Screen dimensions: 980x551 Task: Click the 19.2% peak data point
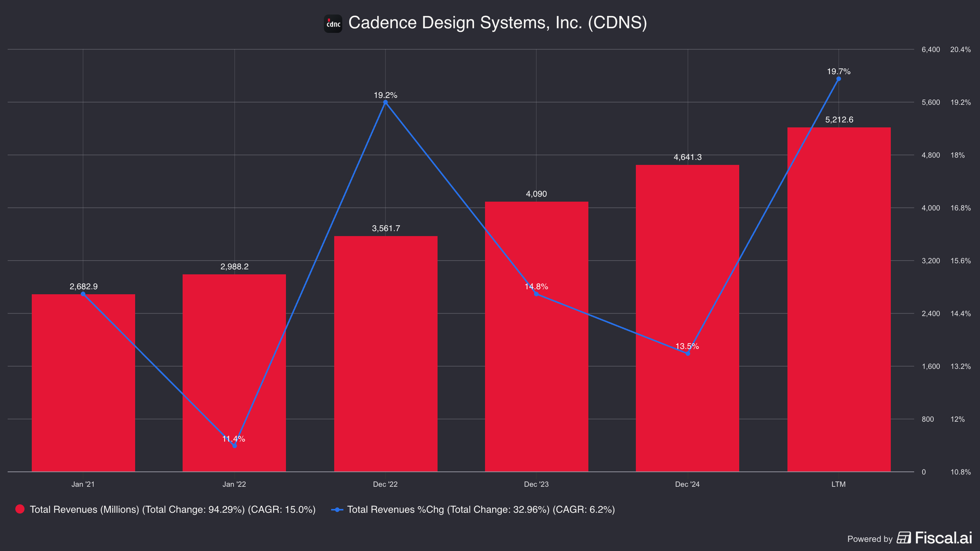(385, 102)
